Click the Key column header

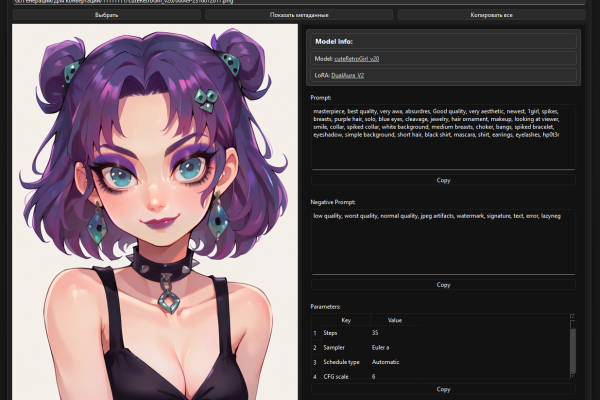346,320
